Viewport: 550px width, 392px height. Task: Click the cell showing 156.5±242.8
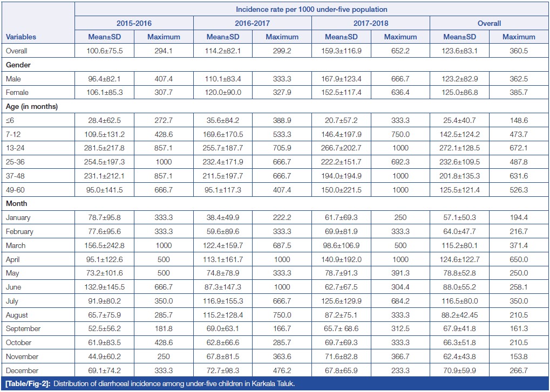click(104, 245)
